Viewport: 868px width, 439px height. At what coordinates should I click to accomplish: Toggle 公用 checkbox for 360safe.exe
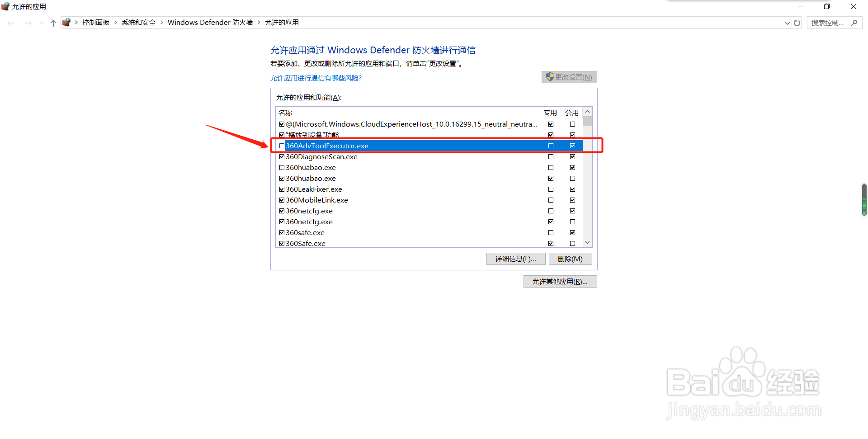[572, 233]
